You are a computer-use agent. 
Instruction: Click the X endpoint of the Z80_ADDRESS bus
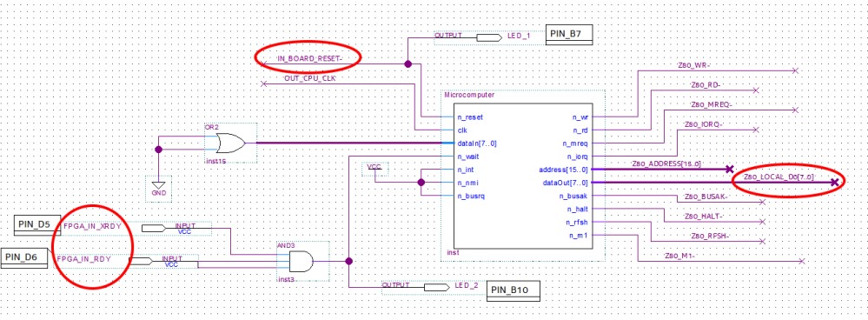pyautogui.click(x=730, y=169)
